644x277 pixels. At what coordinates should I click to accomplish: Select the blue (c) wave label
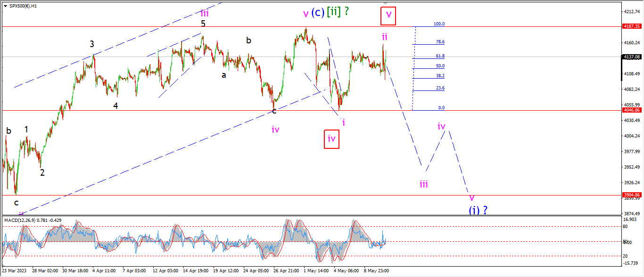coord(318,13)
